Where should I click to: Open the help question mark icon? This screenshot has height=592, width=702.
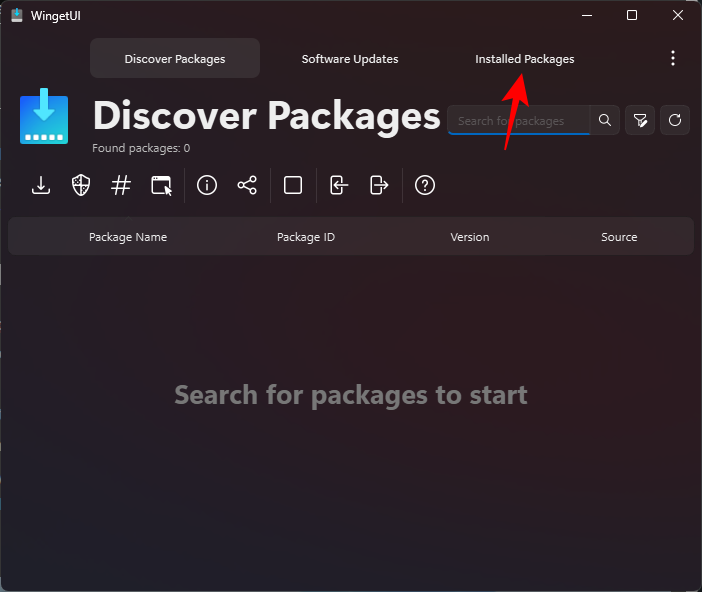425,185
